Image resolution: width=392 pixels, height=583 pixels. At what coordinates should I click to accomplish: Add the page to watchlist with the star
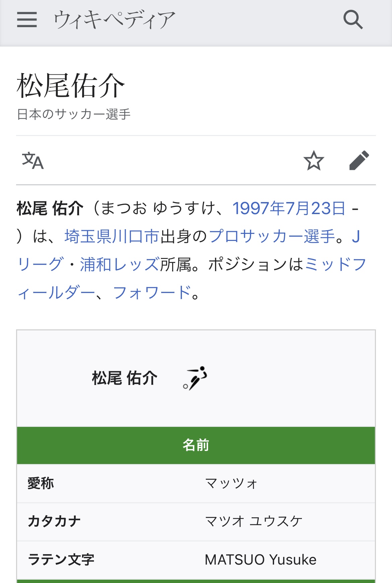pyautogui.click(x=314, y=160)
